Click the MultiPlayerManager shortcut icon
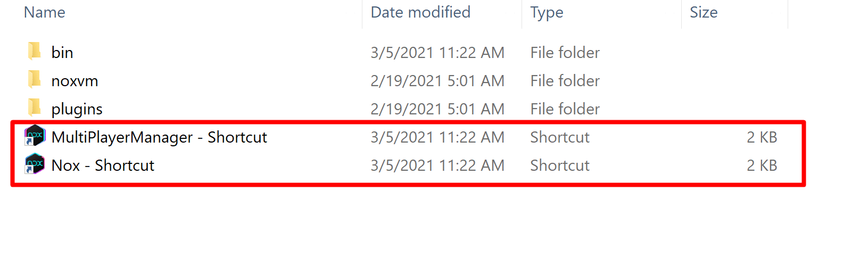Image resolution: width=868 pixels, height=274 pixels. 35,136
